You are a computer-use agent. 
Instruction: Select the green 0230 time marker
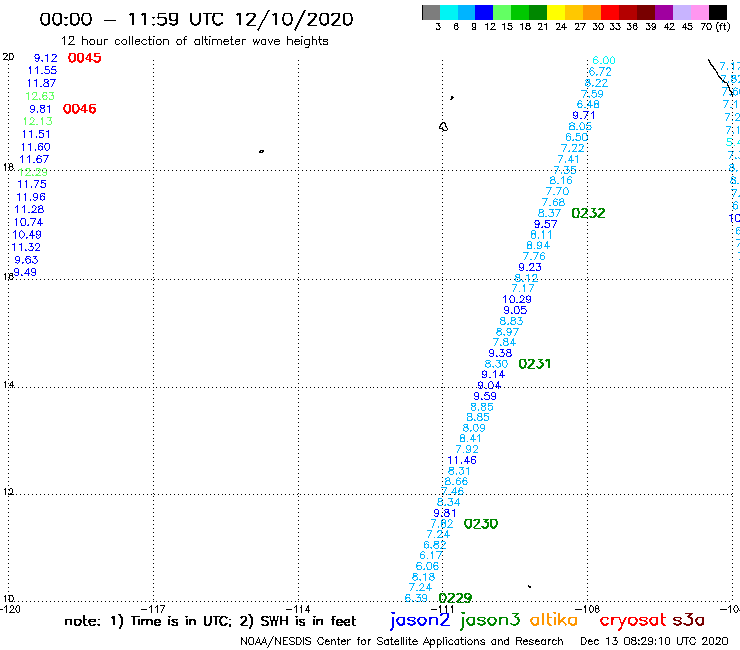pyautogui.click(x=481, y=524)
